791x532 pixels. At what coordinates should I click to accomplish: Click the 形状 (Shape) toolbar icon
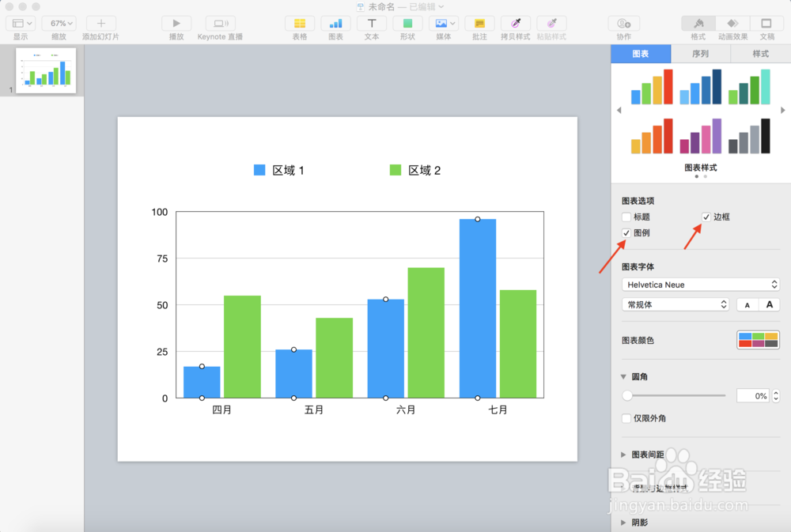pos(407,25)
